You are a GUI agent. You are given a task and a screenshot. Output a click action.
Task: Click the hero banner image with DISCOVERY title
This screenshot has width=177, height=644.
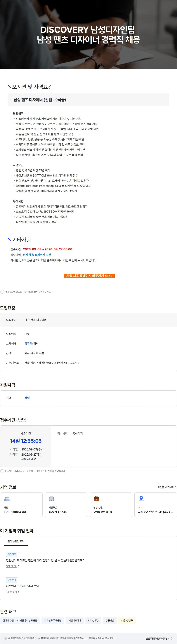point(88,34)
